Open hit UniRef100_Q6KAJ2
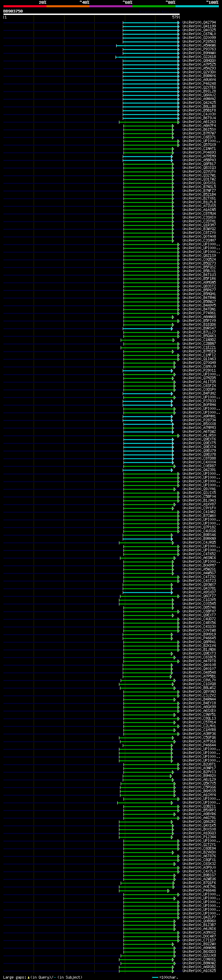 tap(199, 95)
